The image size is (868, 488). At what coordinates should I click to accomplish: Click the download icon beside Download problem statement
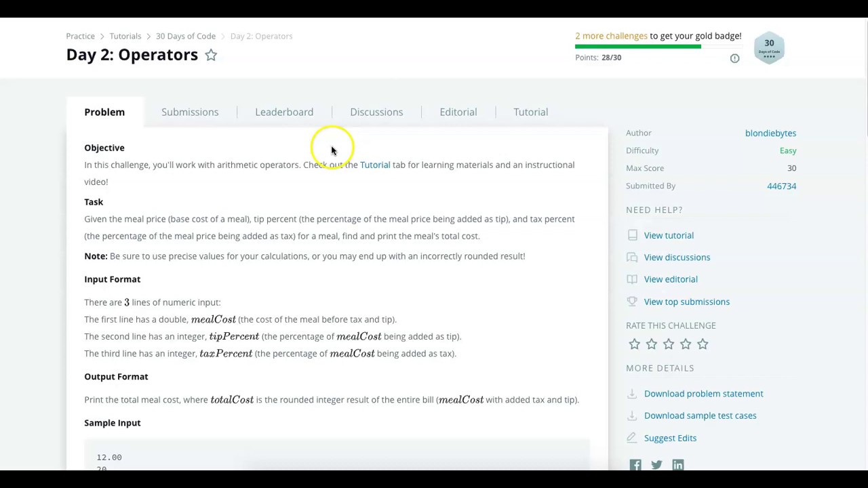tap(632, 394)
